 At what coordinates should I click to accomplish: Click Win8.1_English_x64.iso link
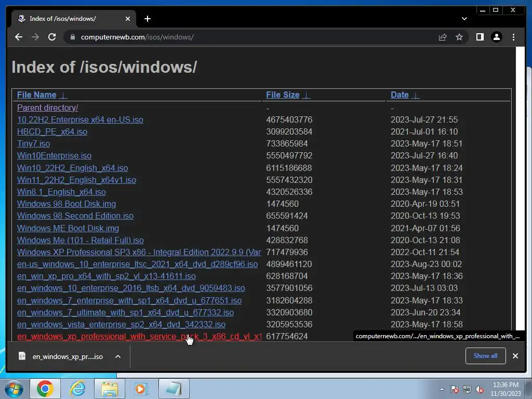click(61, 192)
